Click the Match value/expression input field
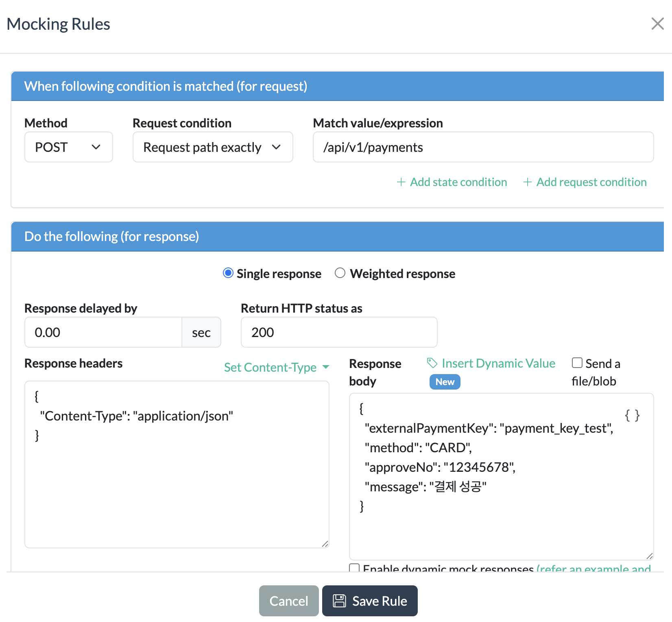This screenshot has width=672, height=622. (x=483, y=147)
